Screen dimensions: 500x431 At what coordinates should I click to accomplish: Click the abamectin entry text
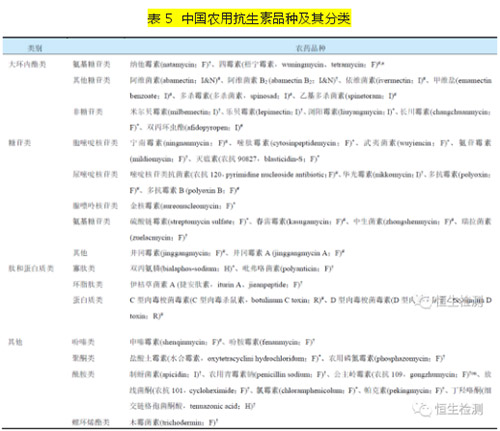coord(175,80)
